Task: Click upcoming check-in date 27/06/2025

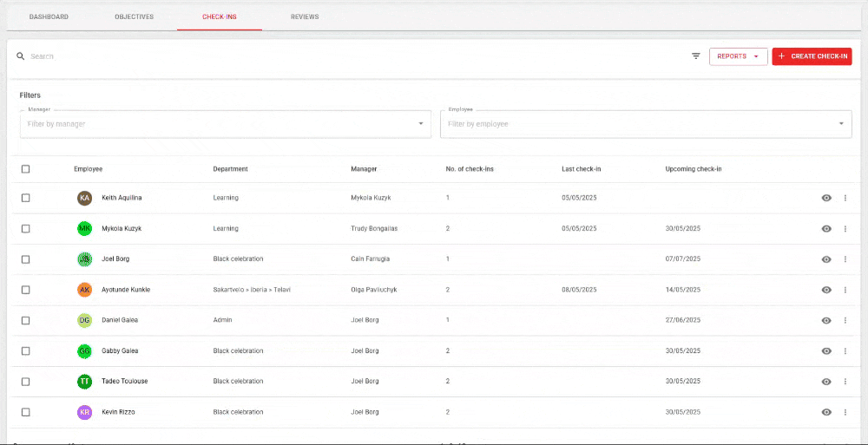Action: [x=683, y=320]
